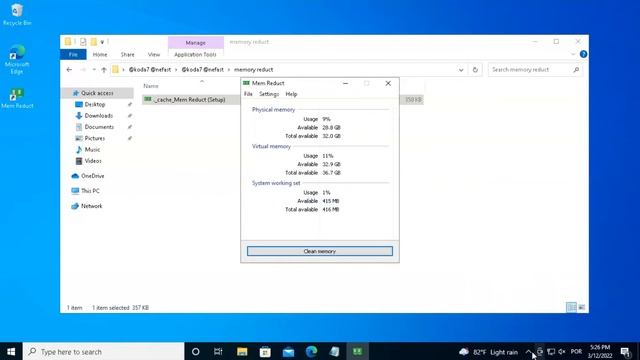Open the weather widget showing Light rain
640x360 pixels.
pyautogui.click(x=488, y=352)
